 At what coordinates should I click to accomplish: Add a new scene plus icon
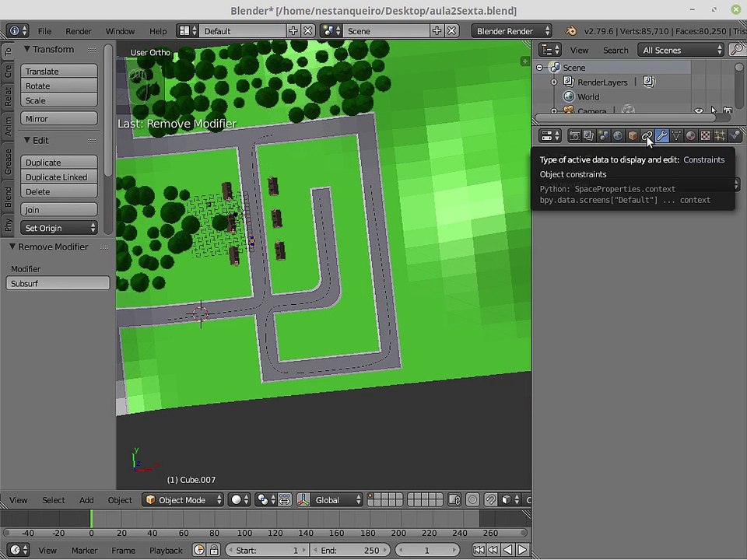[x=437, y=31]
